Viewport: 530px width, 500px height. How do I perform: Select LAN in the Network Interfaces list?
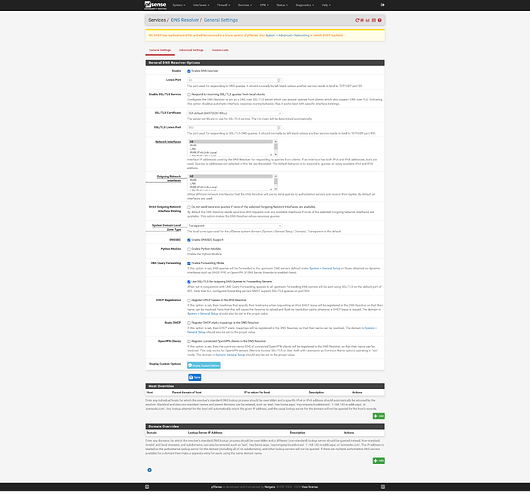click(231, 149)
